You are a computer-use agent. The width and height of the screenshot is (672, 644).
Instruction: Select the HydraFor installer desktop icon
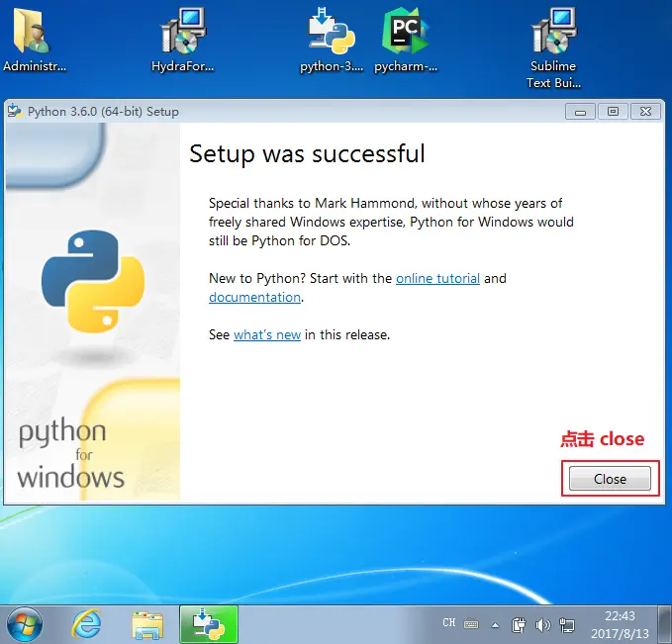182,41
